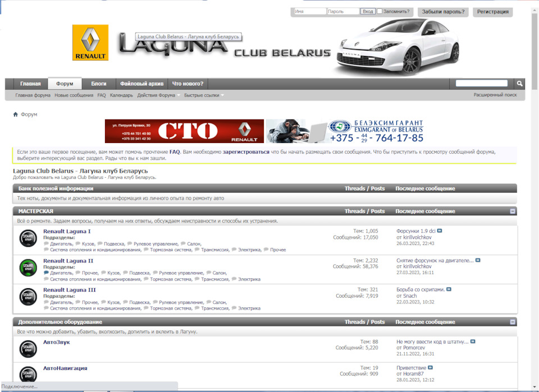Open the Блоги tab
Screen dimensions: 539x392
pyautogui.click(x=99, y=84)
